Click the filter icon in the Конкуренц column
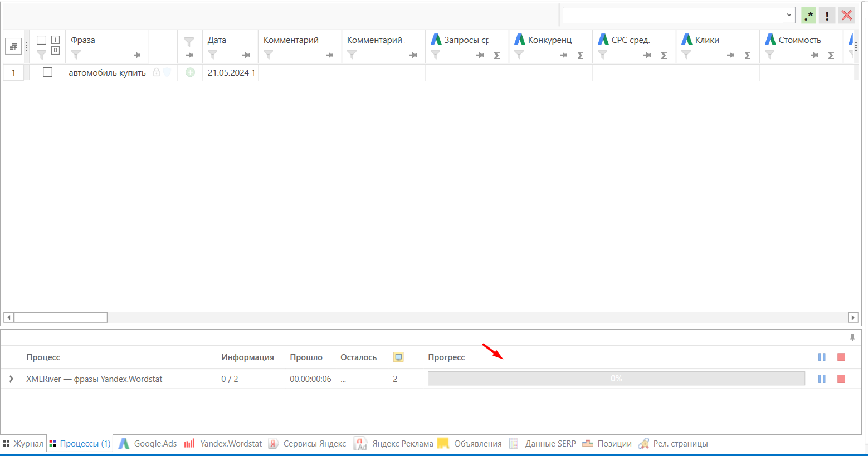 click(x=519, y=55)
